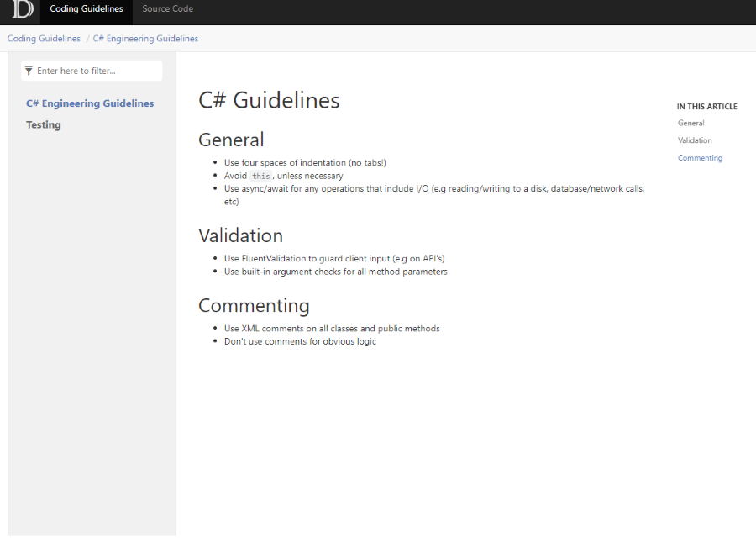Click C# Engineering Guidelines breadcrumb link
Viewport: 756px width, 538px height.
pos(145,39)
